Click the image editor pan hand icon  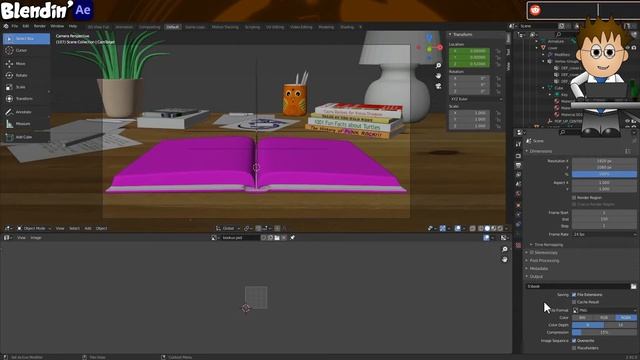505,260
